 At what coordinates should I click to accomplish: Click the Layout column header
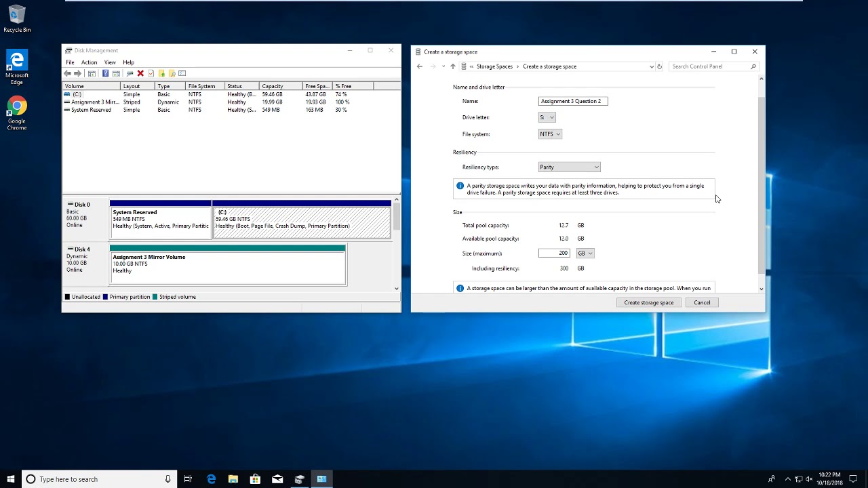tap(138, 86)
